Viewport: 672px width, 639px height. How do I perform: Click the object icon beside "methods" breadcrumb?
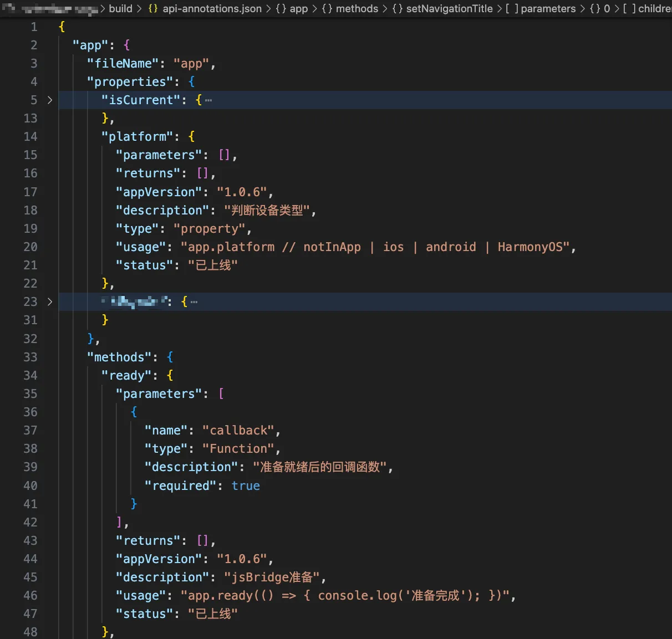[328, 9]
